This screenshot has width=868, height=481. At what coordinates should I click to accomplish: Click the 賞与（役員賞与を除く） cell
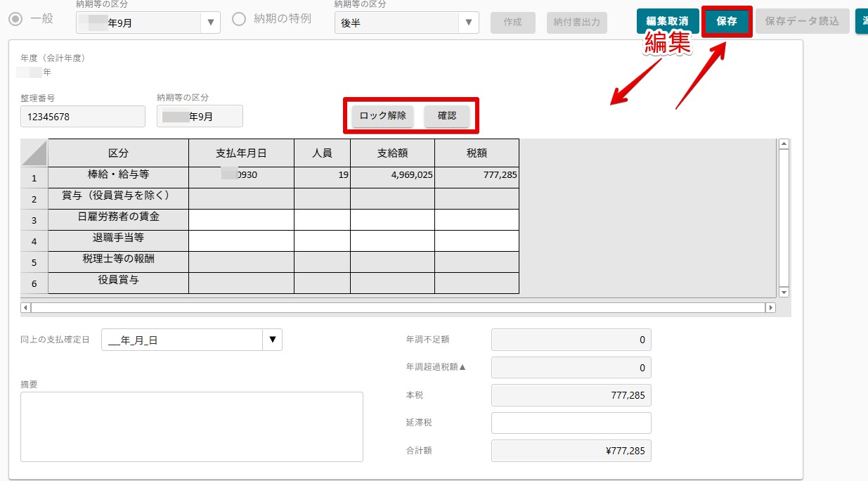coord(118,198)
